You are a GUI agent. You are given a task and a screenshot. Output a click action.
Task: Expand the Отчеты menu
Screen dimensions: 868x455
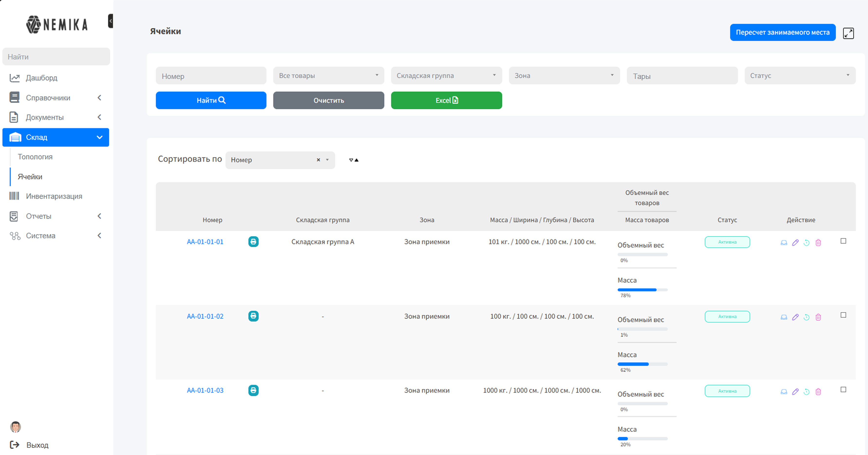click(x=56, y=216)
